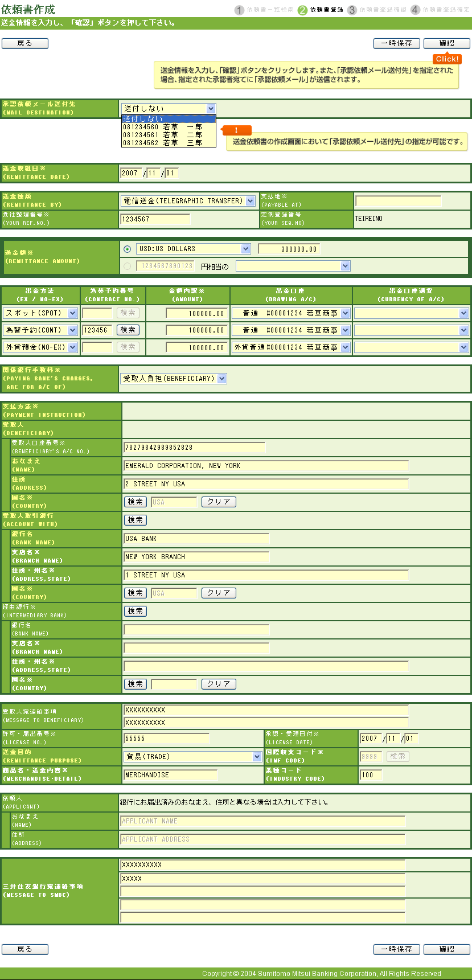This screenshot has width=472, height=980.
Task: Click the first MESSAGE TO BENEFICIARY line
Action: (266, 710)
